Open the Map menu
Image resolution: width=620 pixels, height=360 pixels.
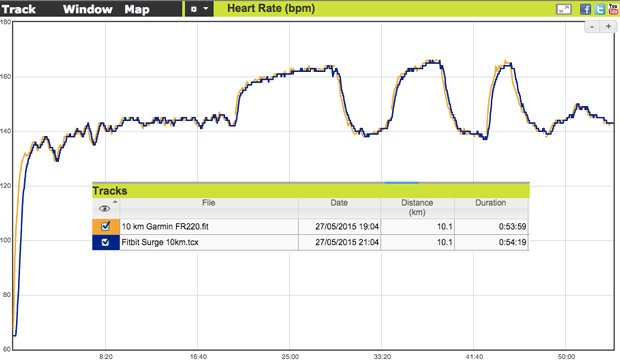click(x=137, y=9)
